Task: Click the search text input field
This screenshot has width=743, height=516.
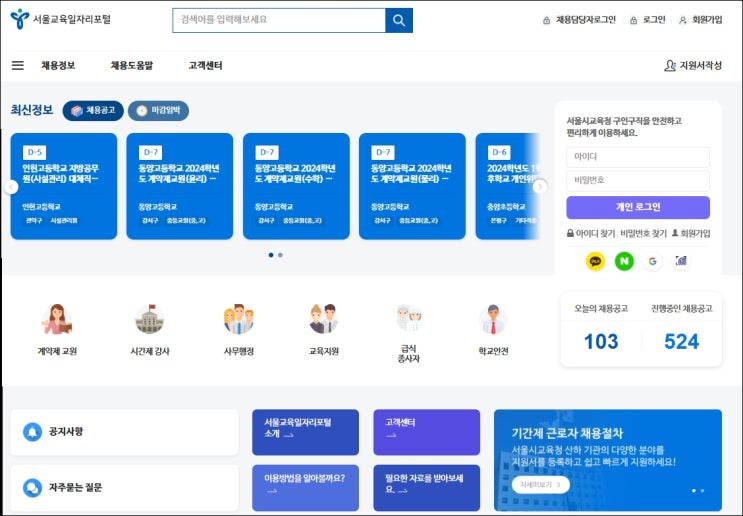Action: [279, 20]
